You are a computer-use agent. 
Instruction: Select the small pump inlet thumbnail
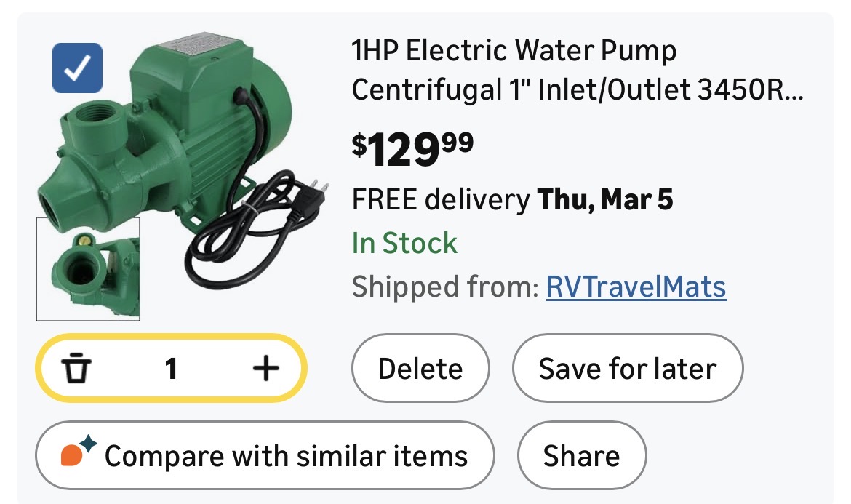click(88, 270)
